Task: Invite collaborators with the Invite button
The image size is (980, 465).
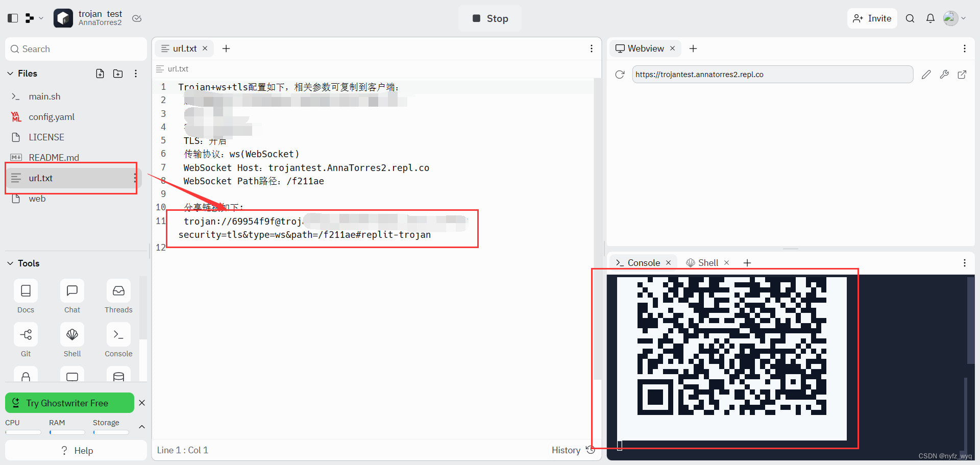Action: 872,18
